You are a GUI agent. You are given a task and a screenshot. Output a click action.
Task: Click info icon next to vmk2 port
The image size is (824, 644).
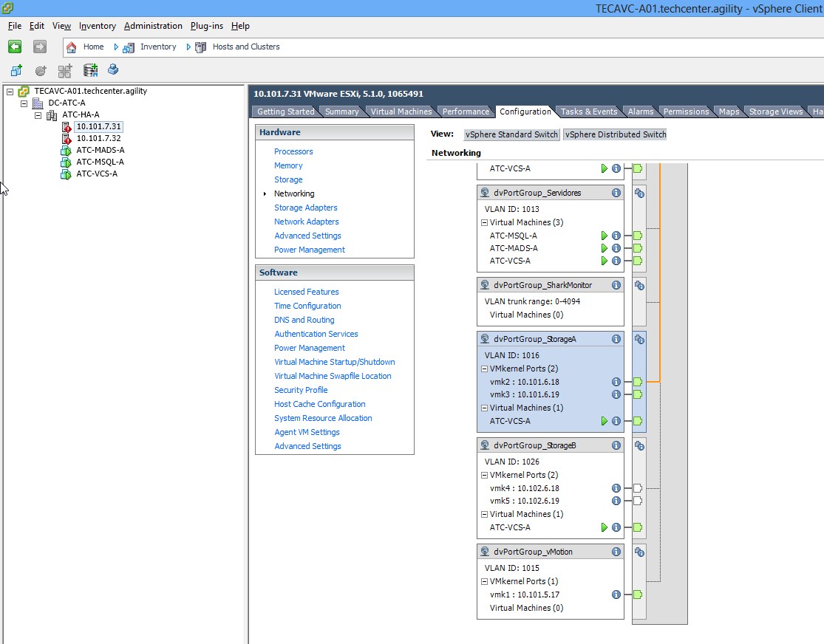(x=616, y=382)
